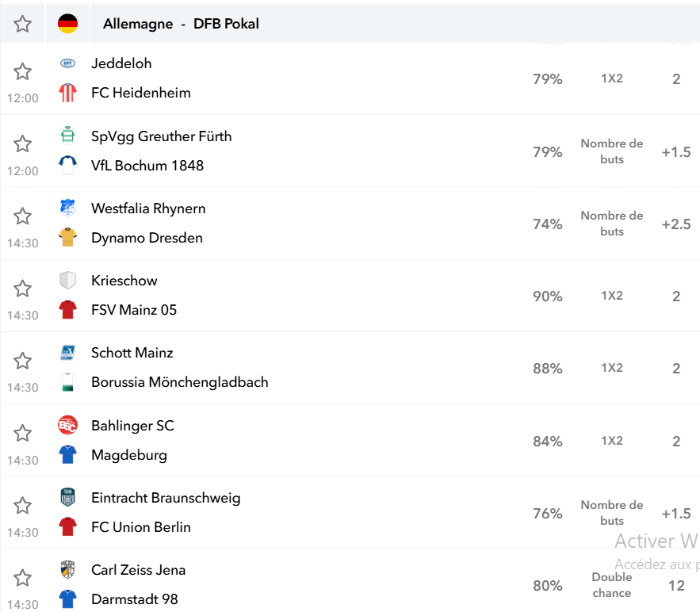Select the 90% prediction for FSV Mainz 05

pyautogui.click(x=548, y=296)
